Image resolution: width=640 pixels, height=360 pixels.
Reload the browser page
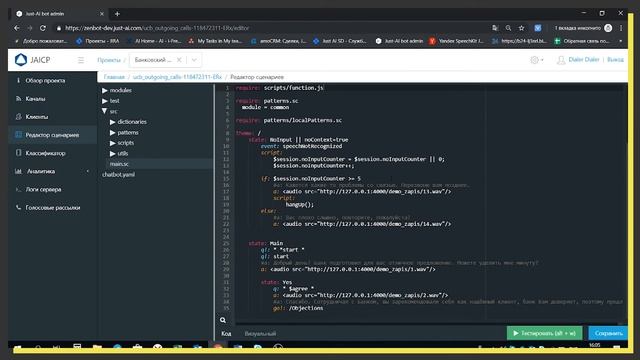[43, 28]
